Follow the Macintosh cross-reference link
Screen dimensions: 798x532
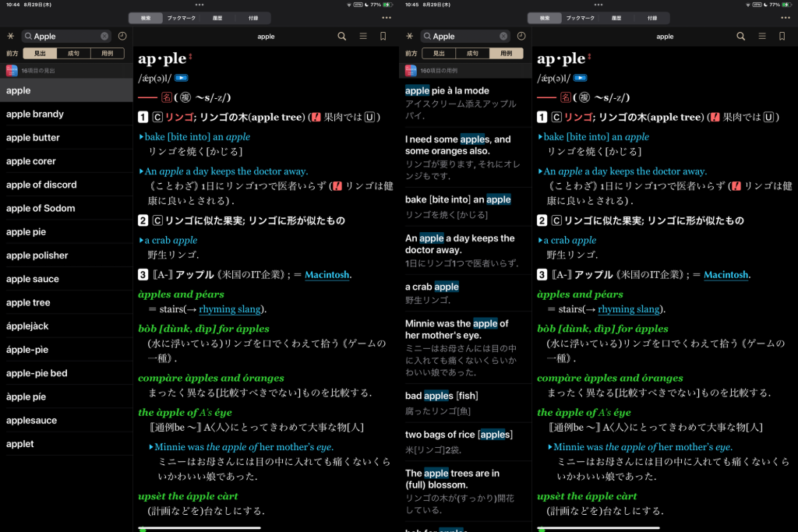tap(327, 274)
